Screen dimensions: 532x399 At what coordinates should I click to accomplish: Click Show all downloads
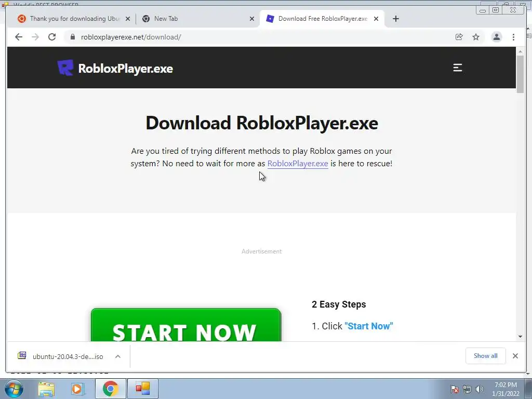click(486, 356)
